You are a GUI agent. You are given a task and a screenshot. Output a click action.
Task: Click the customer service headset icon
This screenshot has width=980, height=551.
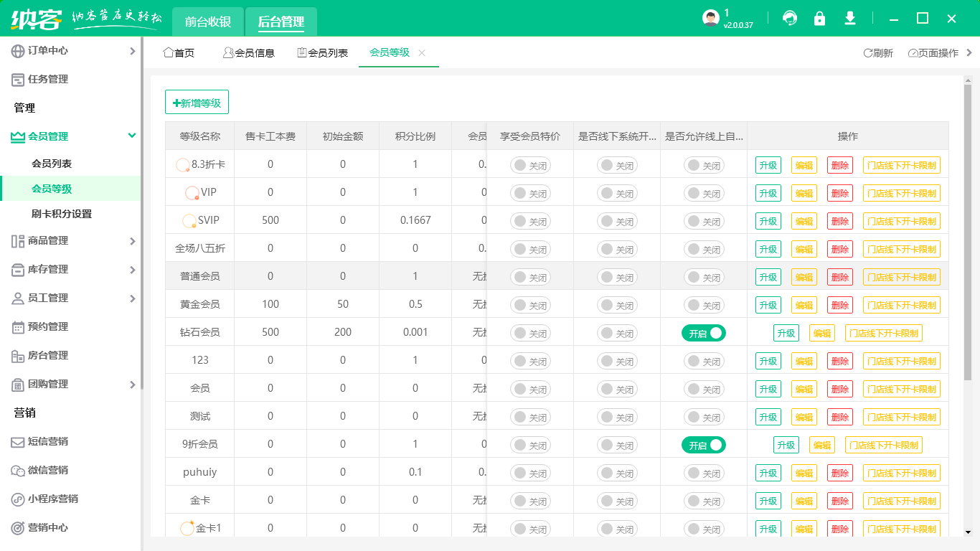[x=790, y=19]
